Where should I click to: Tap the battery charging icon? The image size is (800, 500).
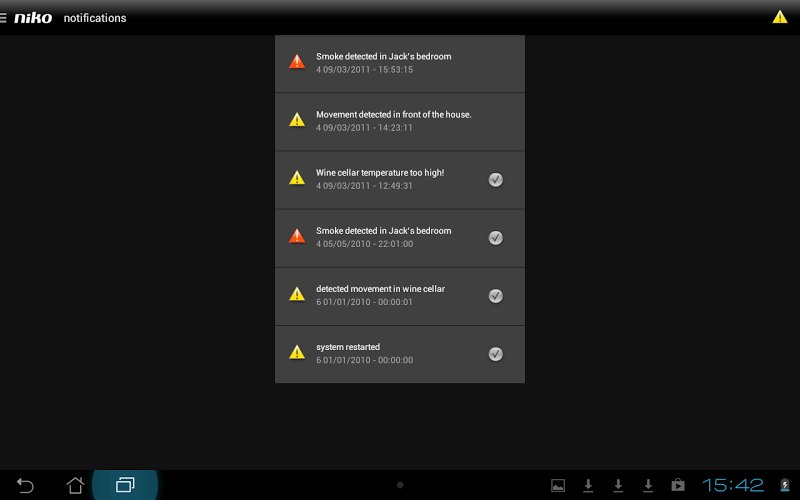pyautogui.click(x=785, y=485)
